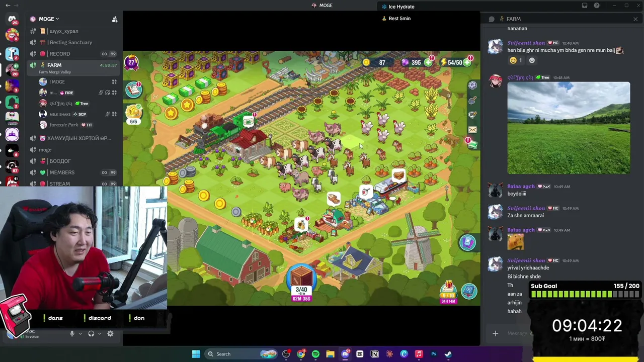Image resolution: width=644 pixels, height=362 pixels.
Task: Open the green field image in chat
Action: [569, 128]
